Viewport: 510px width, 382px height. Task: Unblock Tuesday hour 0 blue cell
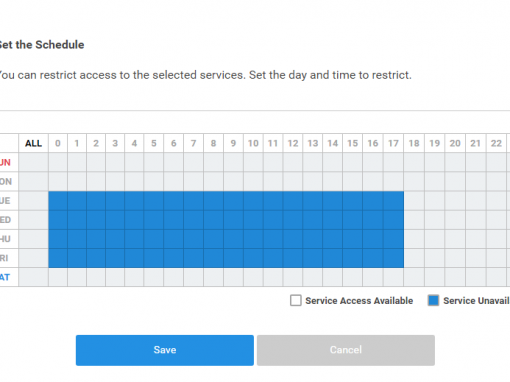pos(58,201)
